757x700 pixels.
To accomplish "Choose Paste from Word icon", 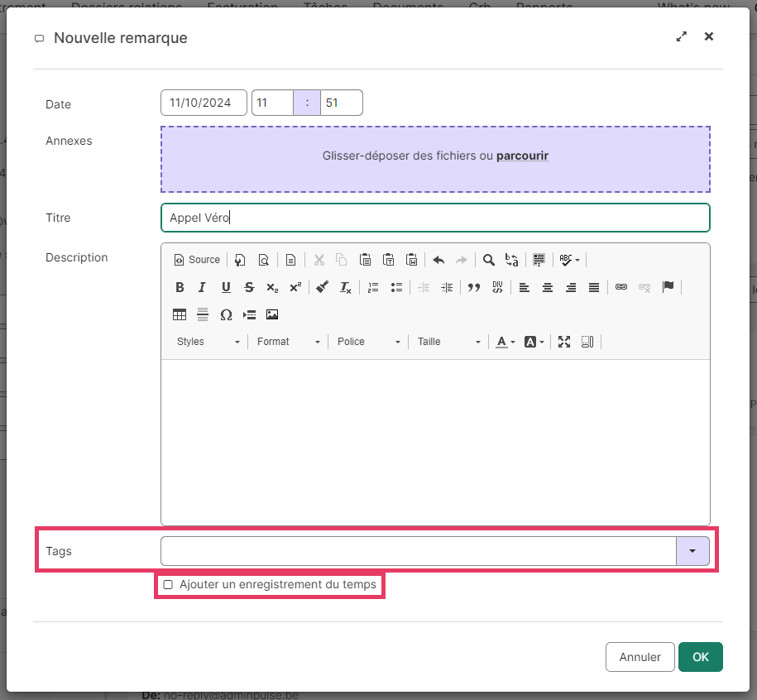I will tap(411, 260).
